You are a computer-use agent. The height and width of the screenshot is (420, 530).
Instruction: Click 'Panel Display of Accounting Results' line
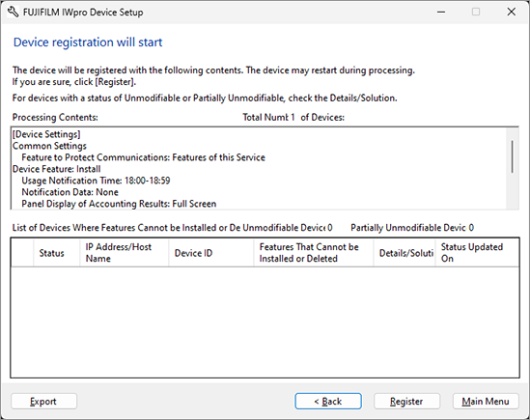(x=119, y=204)
